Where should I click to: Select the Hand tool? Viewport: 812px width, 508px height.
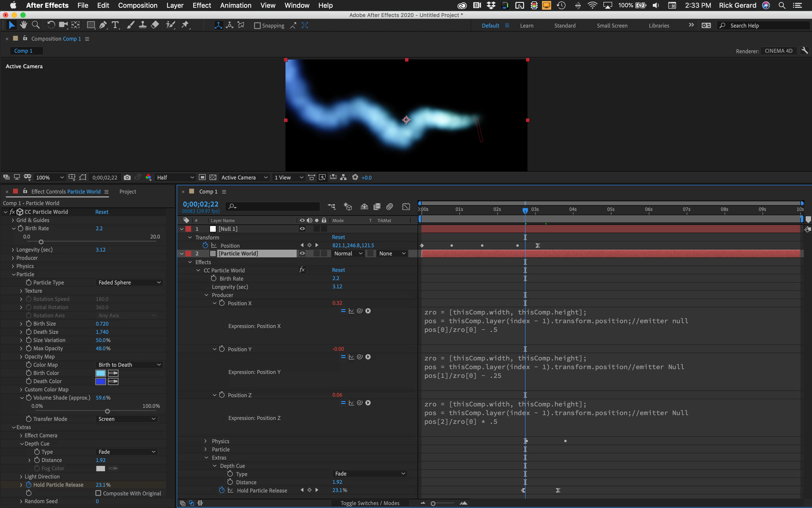click(23, 25)
